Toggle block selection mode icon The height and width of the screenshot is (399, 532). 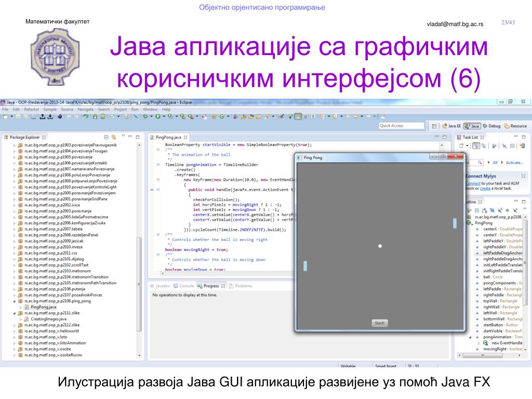(305, 116)
